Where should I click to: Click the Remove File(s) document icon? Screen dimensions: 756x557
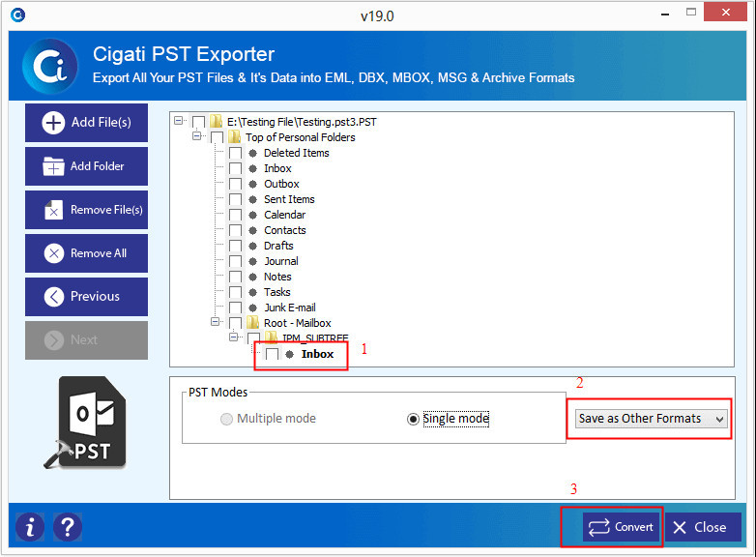[53, 210]
